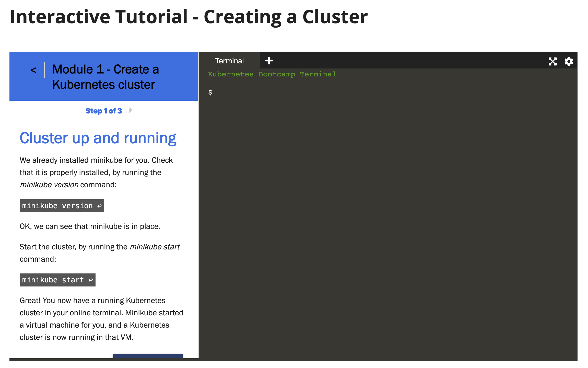Screen dimensions: 588x368
Task: Click the "OK, we can see that minikube" line
Action: (x=90, y=226)
